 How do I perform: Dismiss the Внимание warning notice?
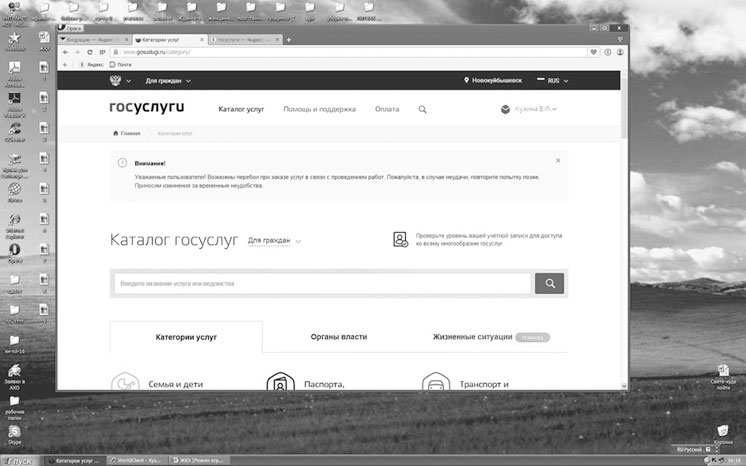click(x=558, y=161)
